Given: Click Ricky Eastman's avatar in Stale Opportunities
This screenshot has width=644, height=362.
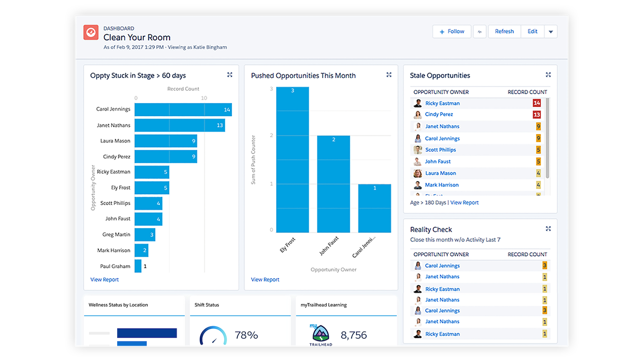Looking at the screenshot, I should point(417,103).
